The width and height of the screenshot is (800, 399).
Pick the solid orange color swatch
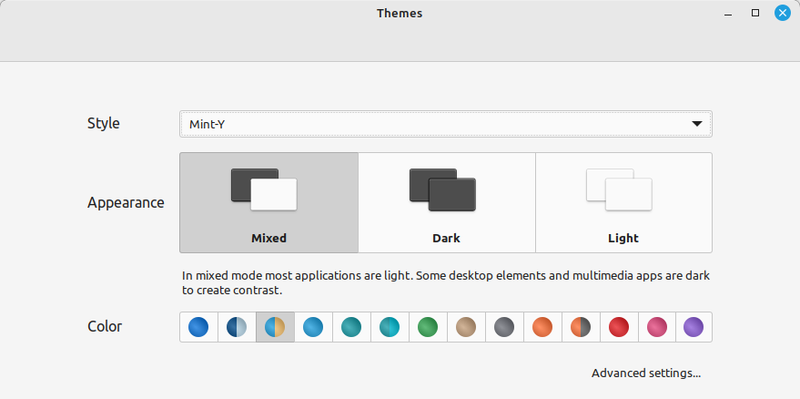(543, 327)
